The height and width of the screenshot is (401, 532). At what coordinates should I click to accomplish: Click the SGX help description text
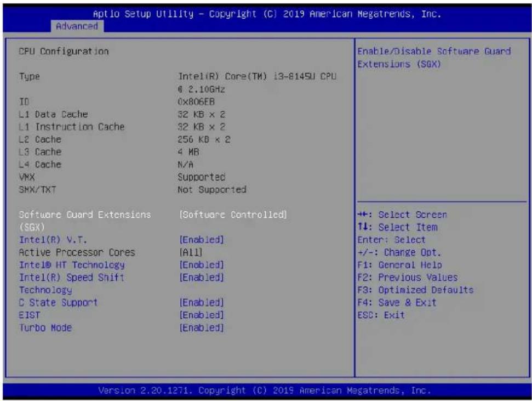tap(434, 58)
